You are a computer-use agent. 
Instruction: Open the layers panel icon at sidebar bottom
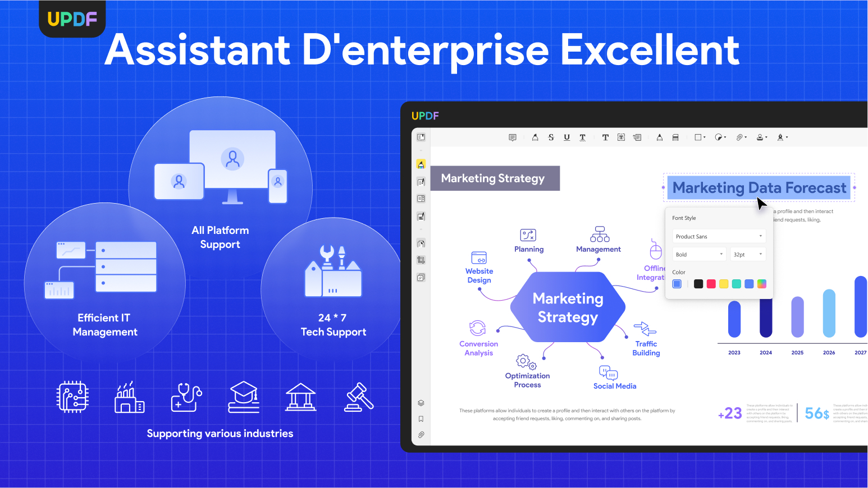(x=421, y=403)
